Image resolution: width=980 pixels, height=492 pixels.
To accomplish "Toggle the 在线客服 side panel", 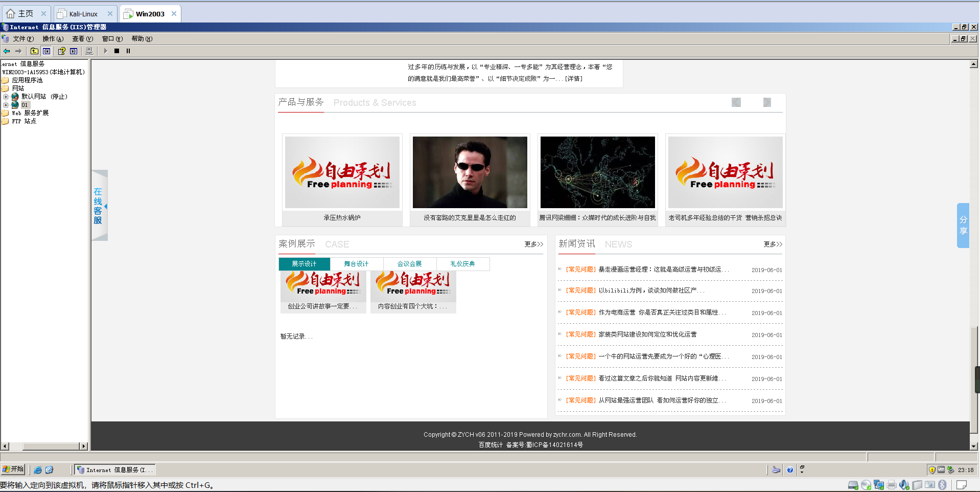I will click(x=99, y=206).
